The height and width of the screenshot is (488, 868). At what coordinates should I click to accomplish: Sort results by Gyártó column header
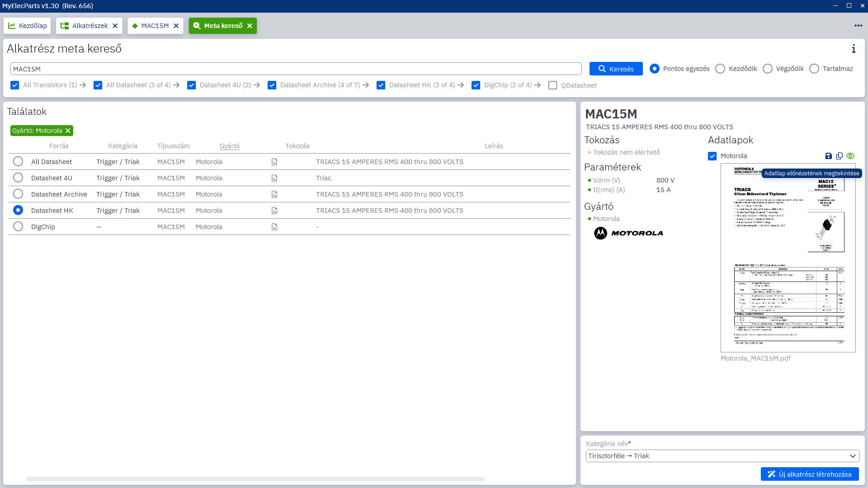[x=229, y=146]
